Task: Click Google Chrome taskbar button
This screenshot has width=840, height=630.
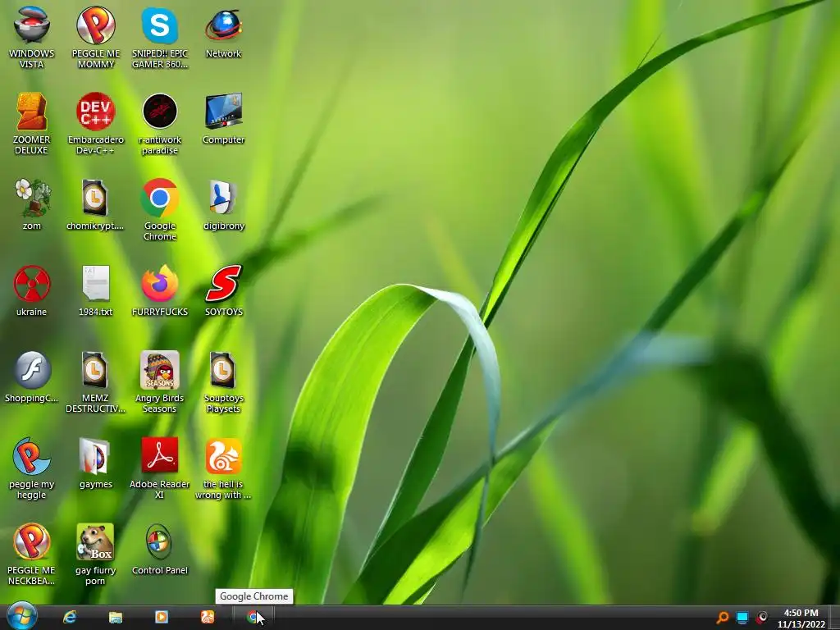Action: click(253, 617)
